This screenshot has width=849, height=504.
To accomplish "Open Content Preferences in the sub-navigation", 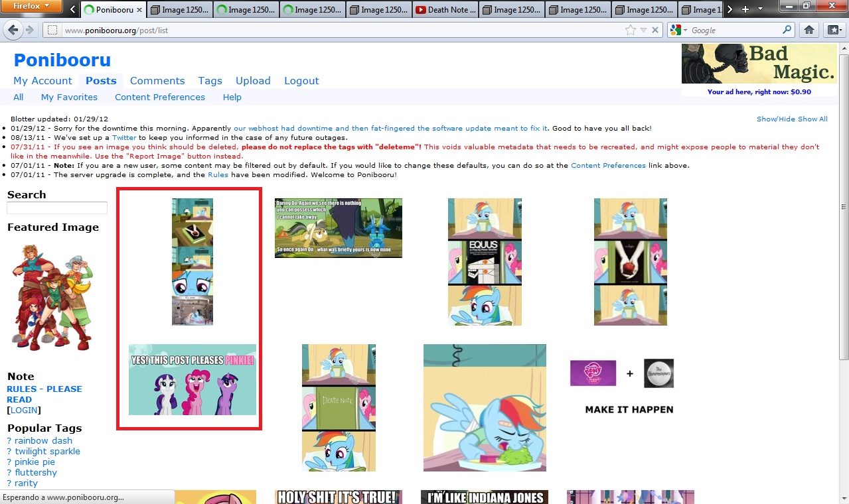I will click(160, 97).
